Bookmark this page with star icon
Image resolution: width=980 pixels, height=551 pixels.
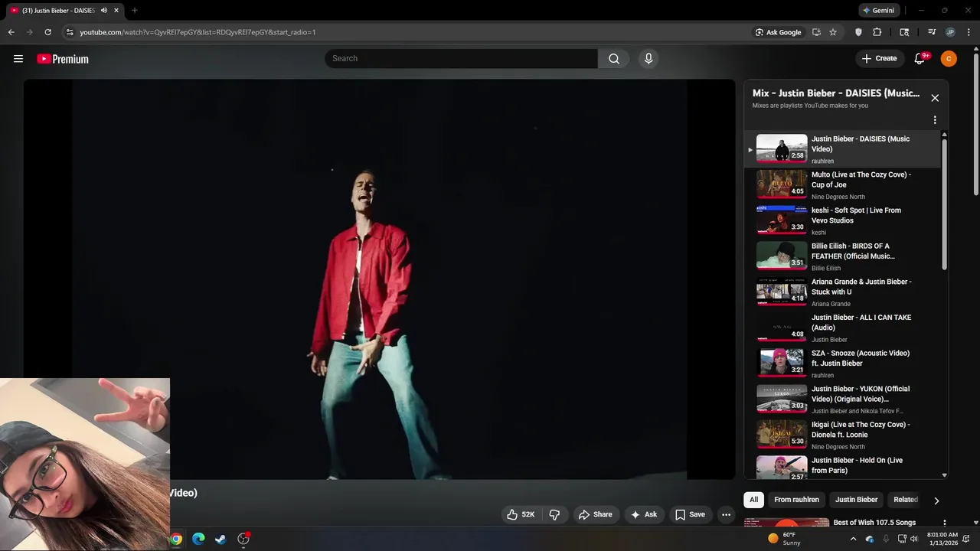pyautogui.click(x=833, y=32)
